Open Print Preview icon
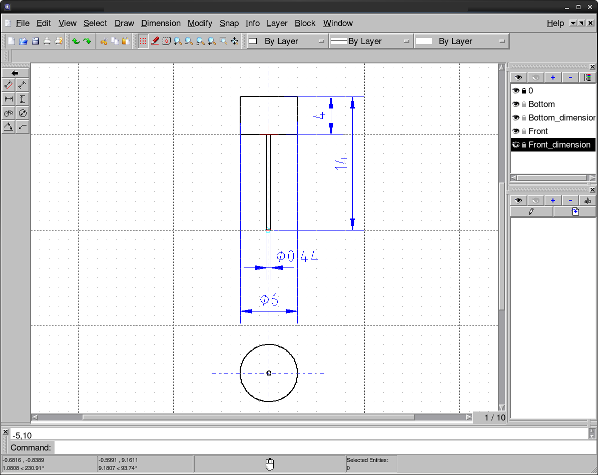 coord(59,41)
